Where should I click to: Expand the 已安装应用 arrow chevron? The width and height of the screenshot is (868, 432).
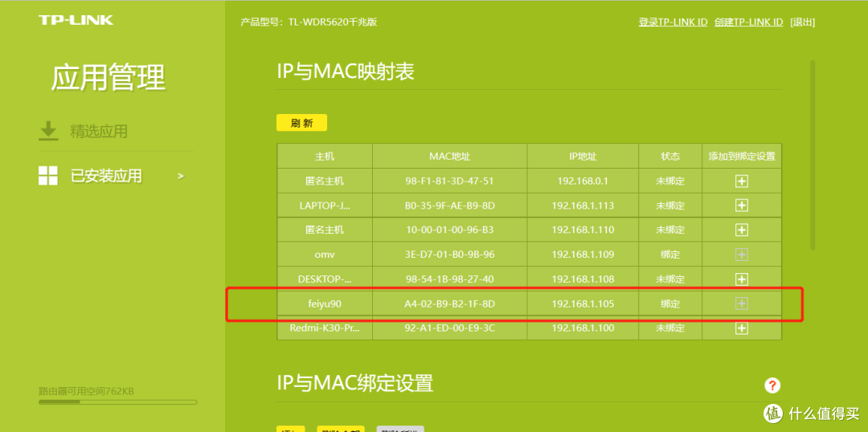coord(180,176)
